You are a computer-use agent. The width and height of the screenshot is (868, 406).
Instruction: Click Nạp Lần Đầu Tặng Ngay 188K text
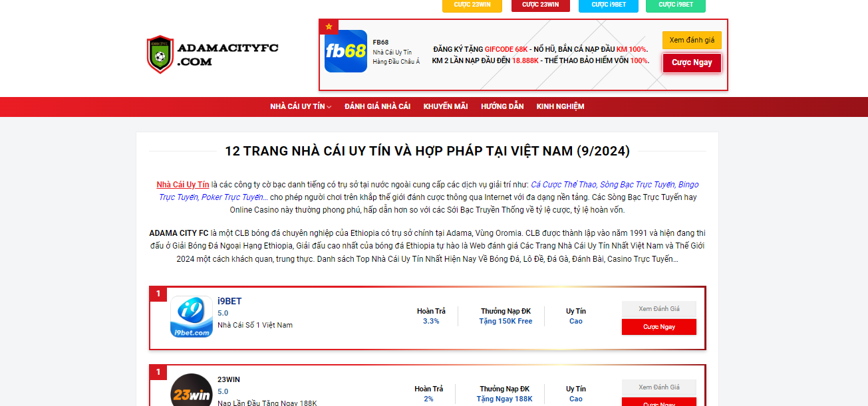tap(267, 403)
